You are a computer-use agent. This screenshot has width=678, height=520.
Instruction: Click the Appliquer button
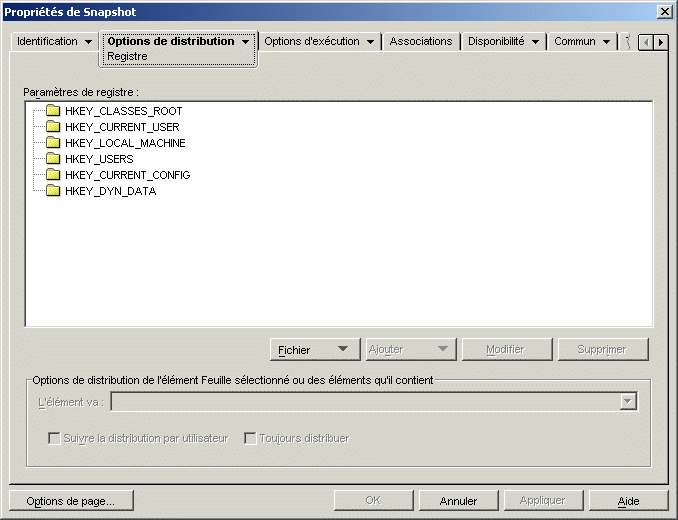[543, 501]
